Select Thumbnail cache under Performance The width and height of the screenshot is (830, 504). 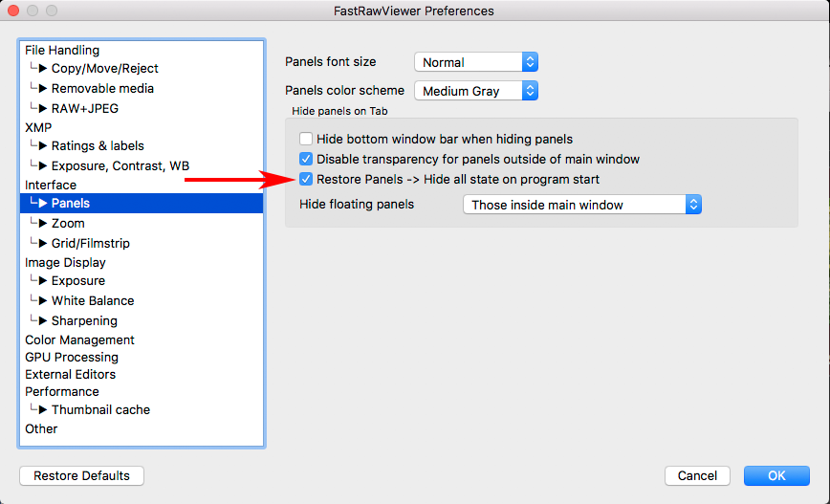[100, 409]
